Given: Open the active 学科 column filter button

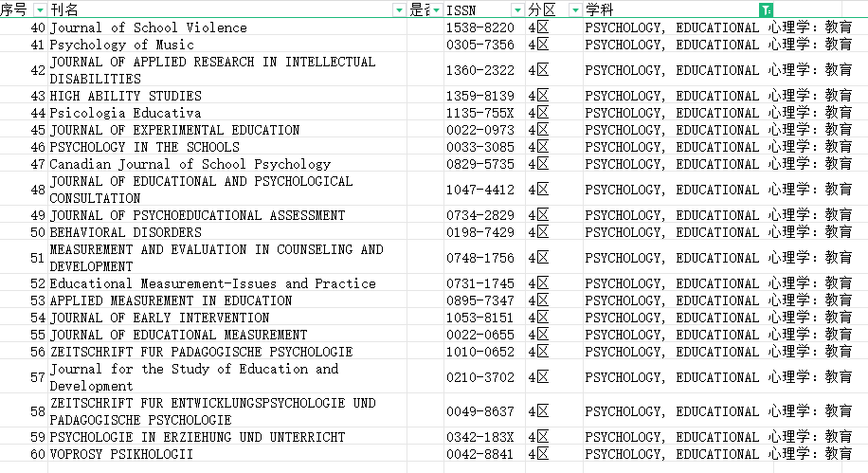Looking at the screenshot, I should point(767,10).
